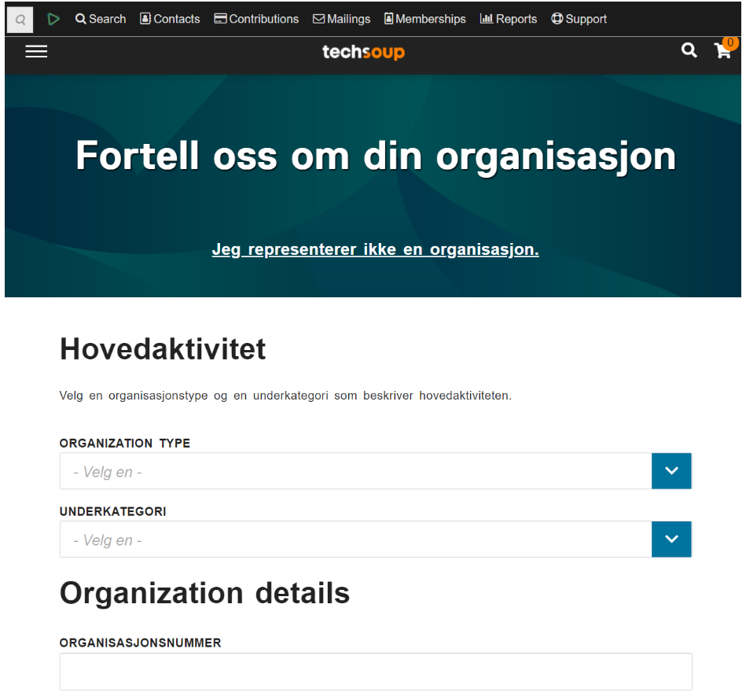This screenshot has width=746, height=700.
Task: Click the envelope icon beside Mailings
Action: [x=318, y=18]
